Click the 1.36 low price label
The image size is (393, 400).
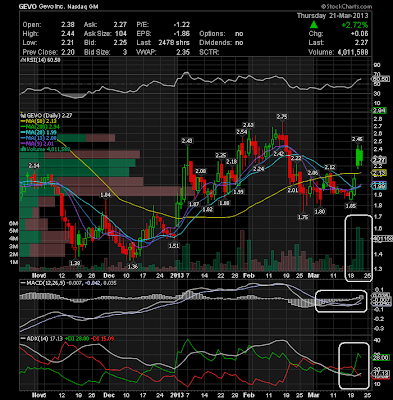(x=132, y=266)
